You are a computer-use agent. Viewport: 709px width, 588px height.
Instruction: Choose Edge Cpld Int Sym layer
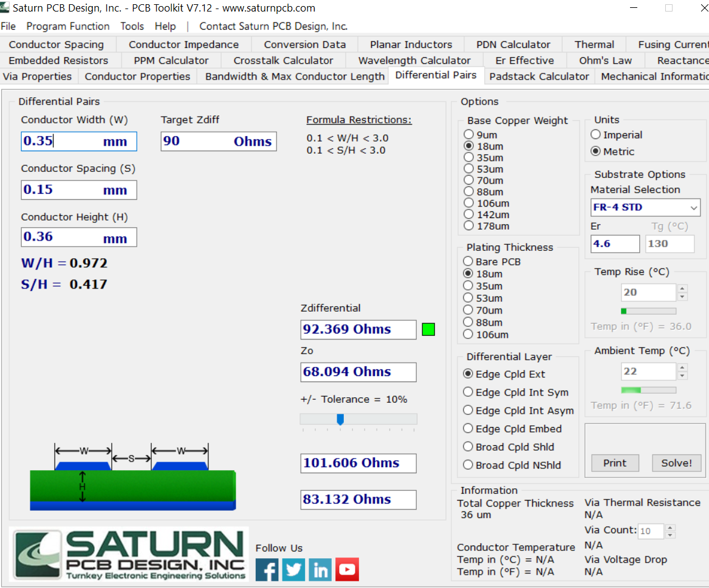coord(468,392)
